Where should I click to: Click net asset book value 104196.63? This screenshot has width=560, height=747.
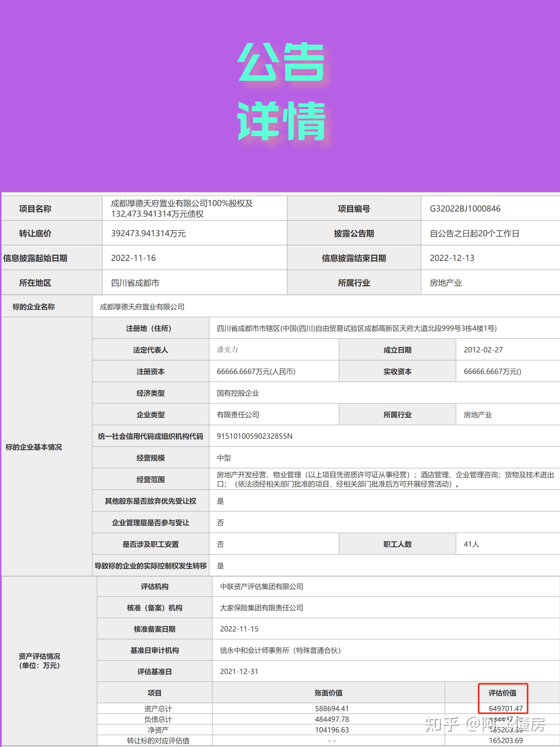click(332, 730)
